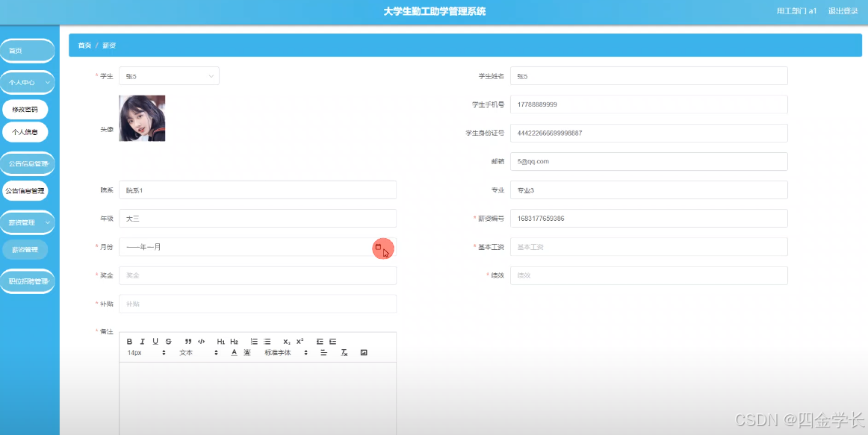This screenshot has height=435, width=868.
Task: Insert a bulleted list
Action: [x=267, y=342]
